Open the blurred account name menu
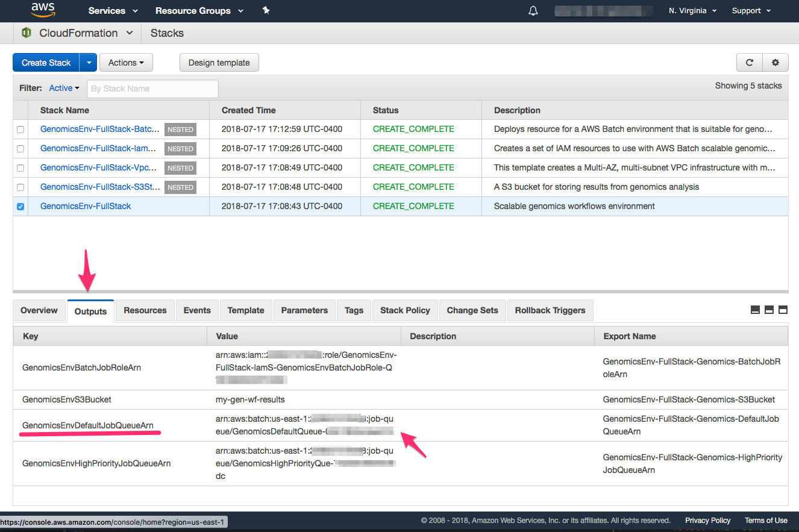The image size is (799, 532). click(604, 11)
